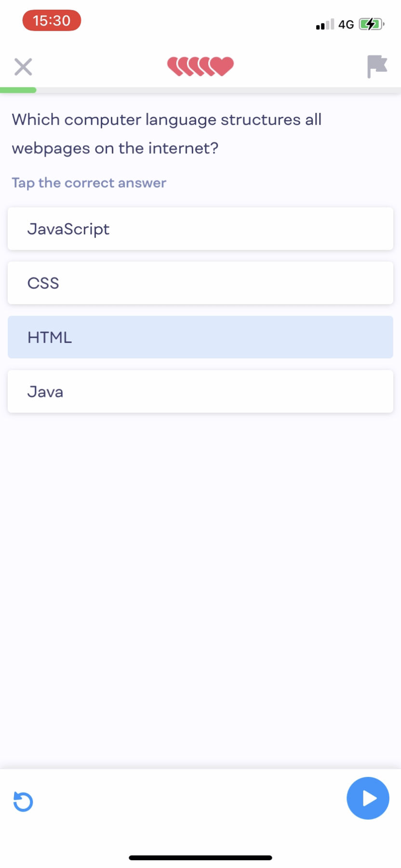Tap the "Tap the correct answer" hint
Image resolution: width=401 pixels, height=868 pixels.
pos(89,183)
